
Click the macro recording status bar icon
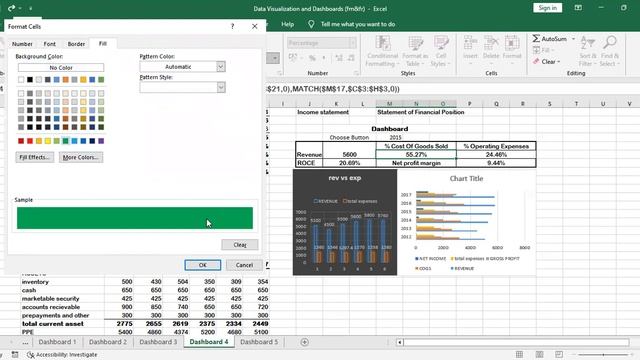pyautogui.click(x=15, y=354)
